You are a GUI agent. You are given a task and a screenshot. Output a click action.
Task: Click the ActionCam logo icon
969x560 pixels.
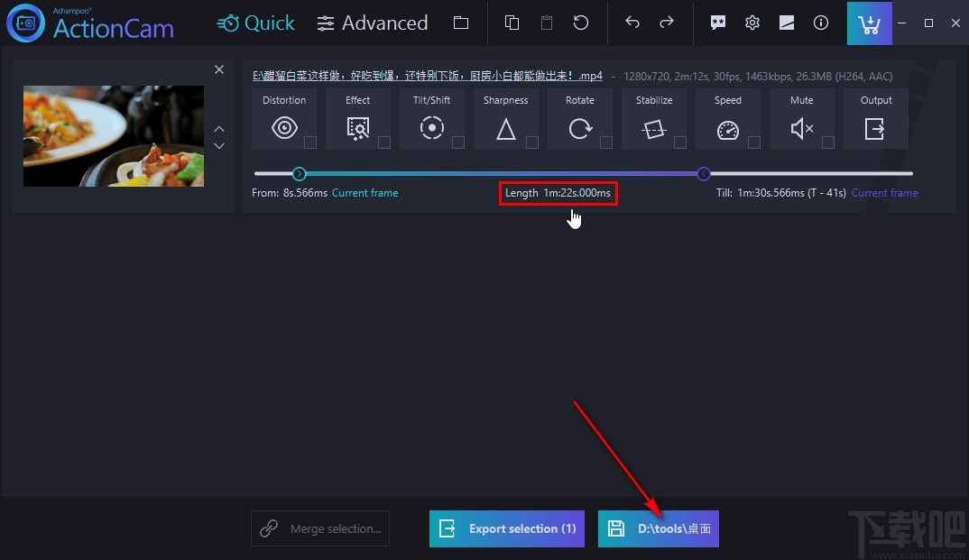click(25, 23)
